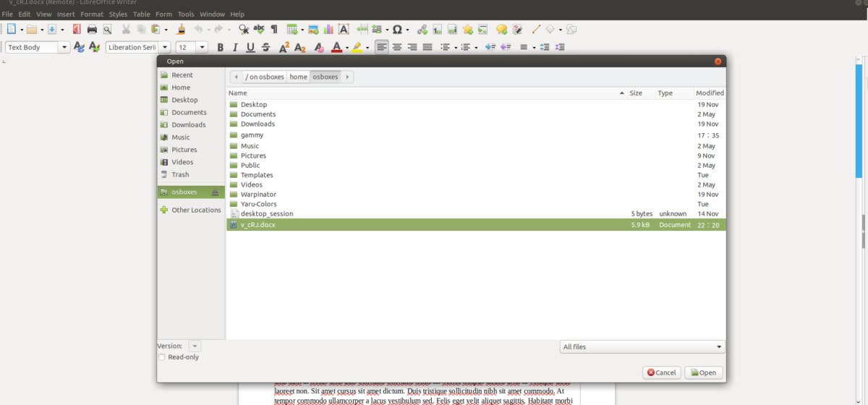Enable the Read-only checkbox
868x405 pixels.
tap(162, 357)
